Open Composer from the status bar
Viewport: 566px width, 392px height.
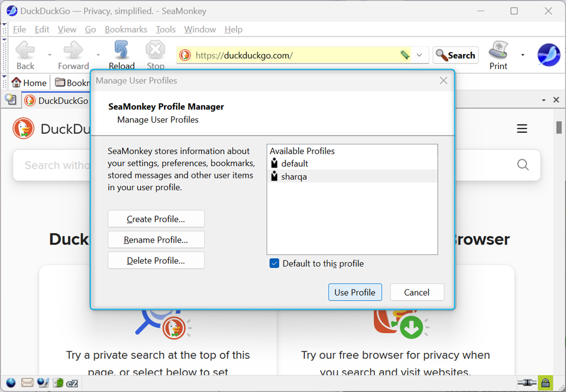tap(43, 383)
